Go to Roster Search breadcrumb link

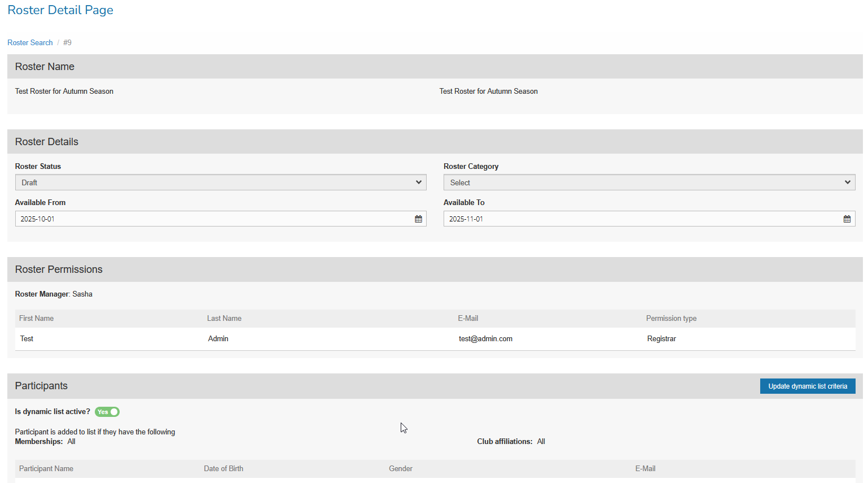(x=30, y=43)
